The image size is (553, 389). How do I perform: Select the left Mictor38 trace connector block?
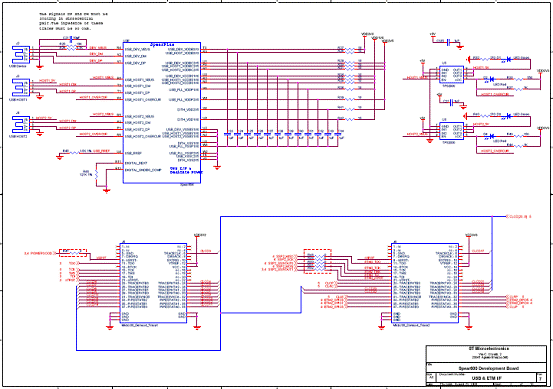[153, 283]
